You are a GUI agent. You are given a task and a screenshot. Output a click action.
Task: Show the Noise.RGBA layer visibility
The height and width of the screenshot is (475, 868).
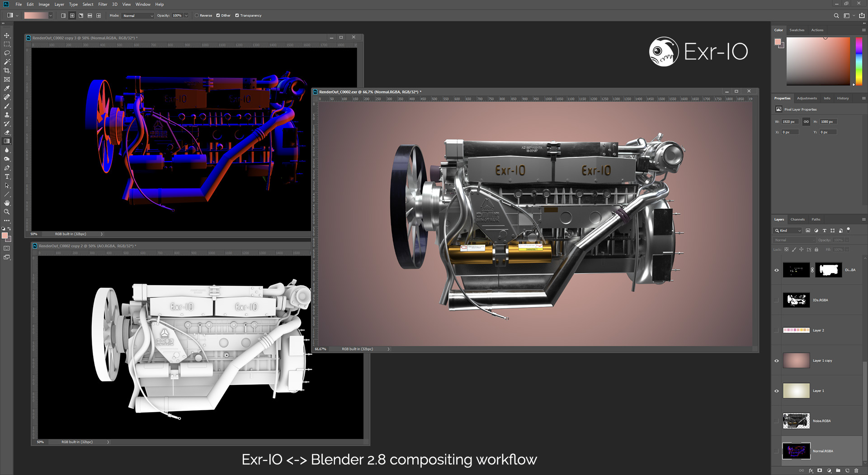[777, 421]
